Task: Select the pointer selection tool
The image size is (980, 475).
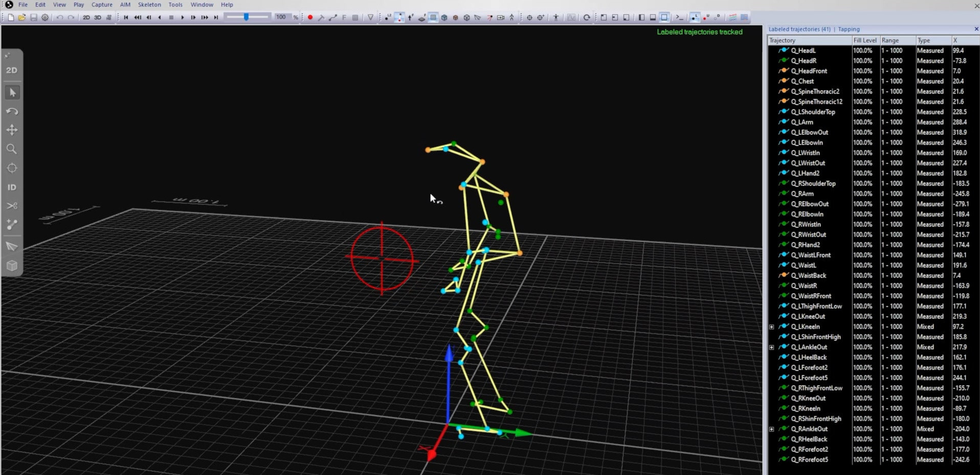Action: click(x=12, y=93)
